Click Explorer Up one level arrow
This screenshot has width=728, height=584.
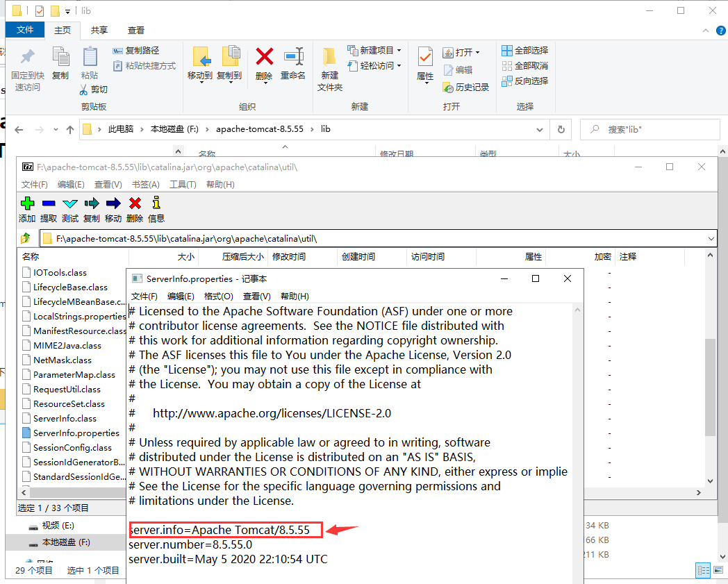tap(70, 130)
